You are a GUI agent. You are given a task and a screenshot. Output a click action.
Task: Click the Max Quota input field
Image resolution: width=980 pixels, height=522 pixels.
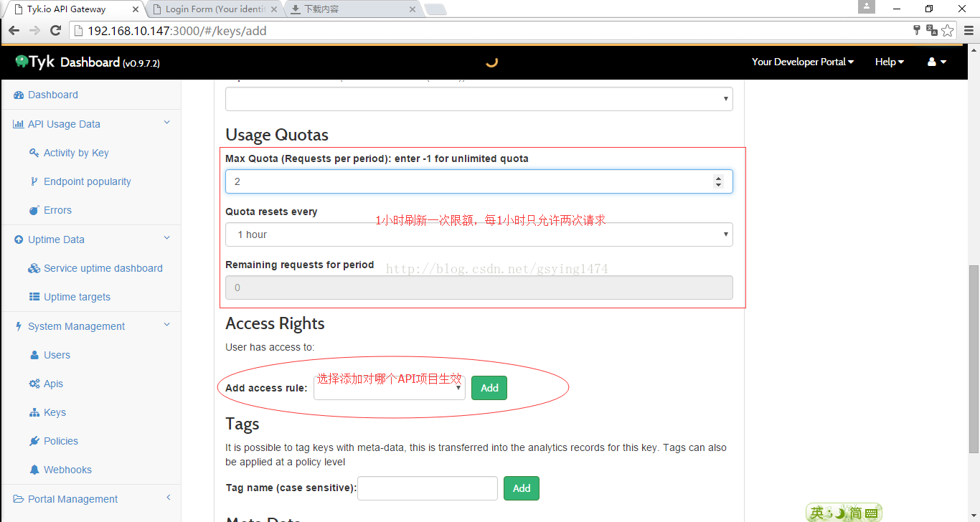click(479, 181)
